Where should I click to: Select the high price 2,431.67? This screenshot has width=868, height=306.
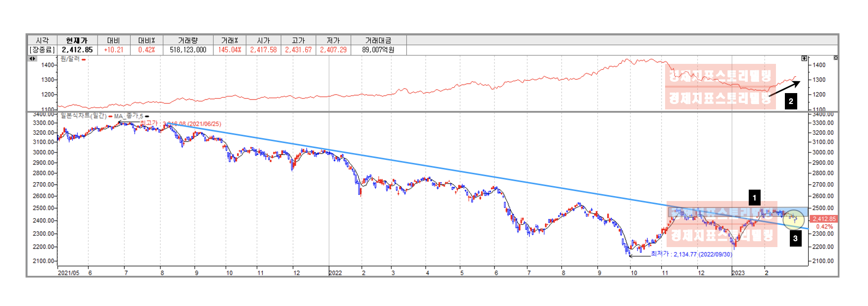click(298, 50)
